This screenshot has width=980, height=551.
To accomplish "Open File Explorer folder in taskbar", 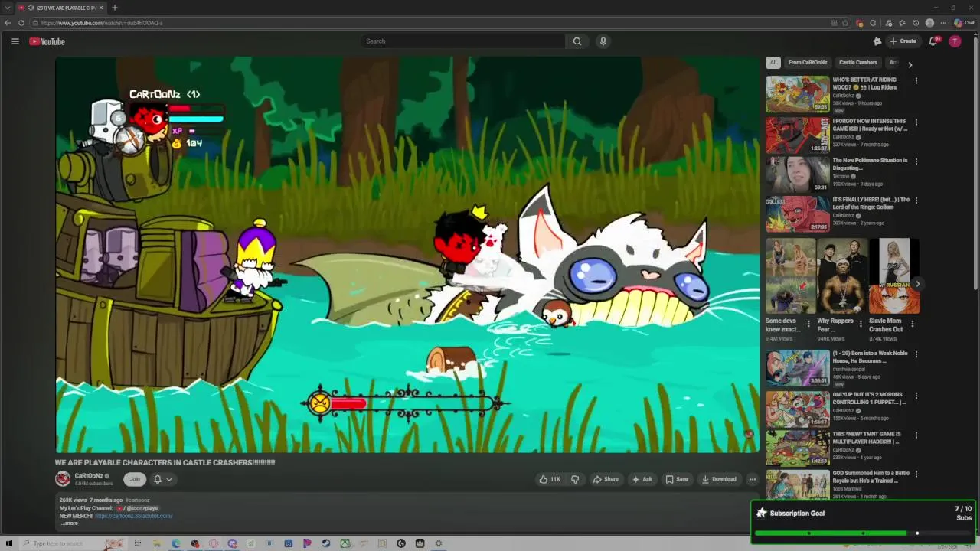I will click(157, 543).
